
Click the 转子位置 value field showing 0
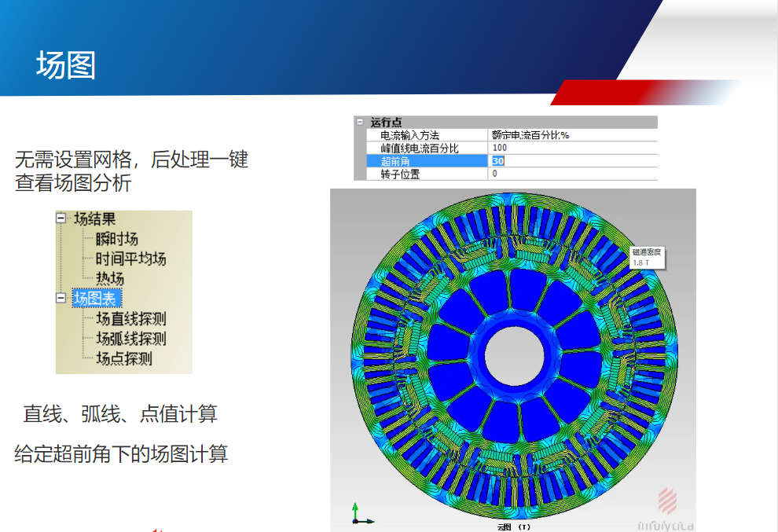tap(495, 174)
